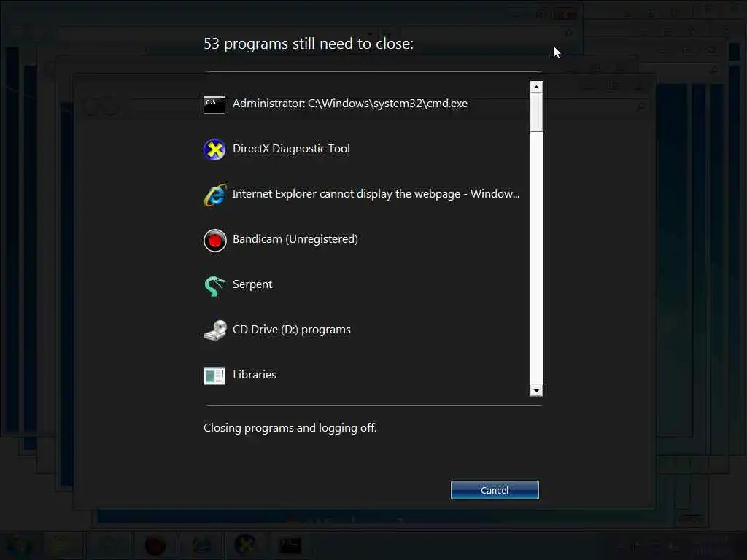Click the Internet Explorer icon in list
The image size is (747, 560).
click(215, 195)
